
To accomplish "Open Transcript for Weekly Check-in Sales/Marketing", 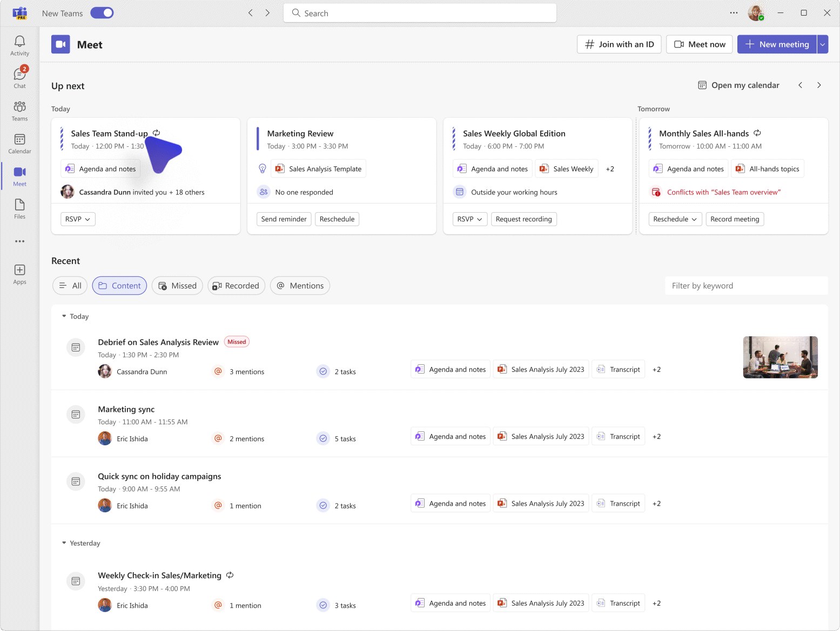I will coord(619,603).
